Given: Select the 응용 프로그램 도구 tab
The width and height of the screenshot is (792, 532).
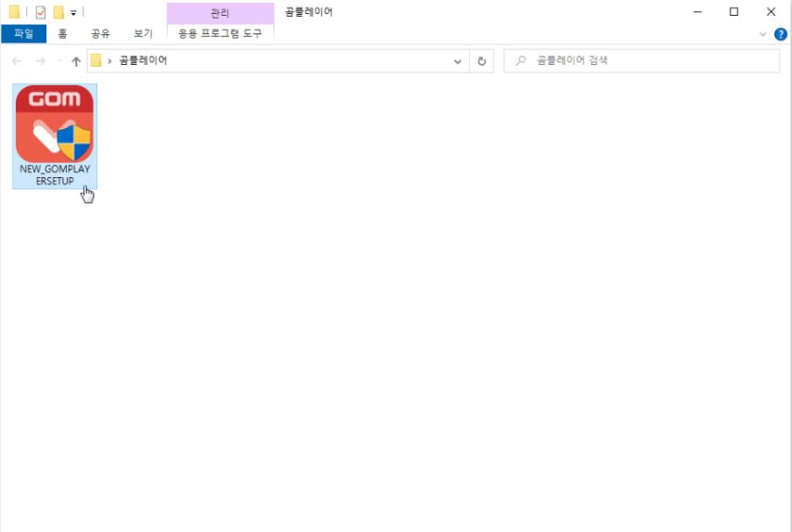Looking at the screenshot, I should click(x=220, y=33).
